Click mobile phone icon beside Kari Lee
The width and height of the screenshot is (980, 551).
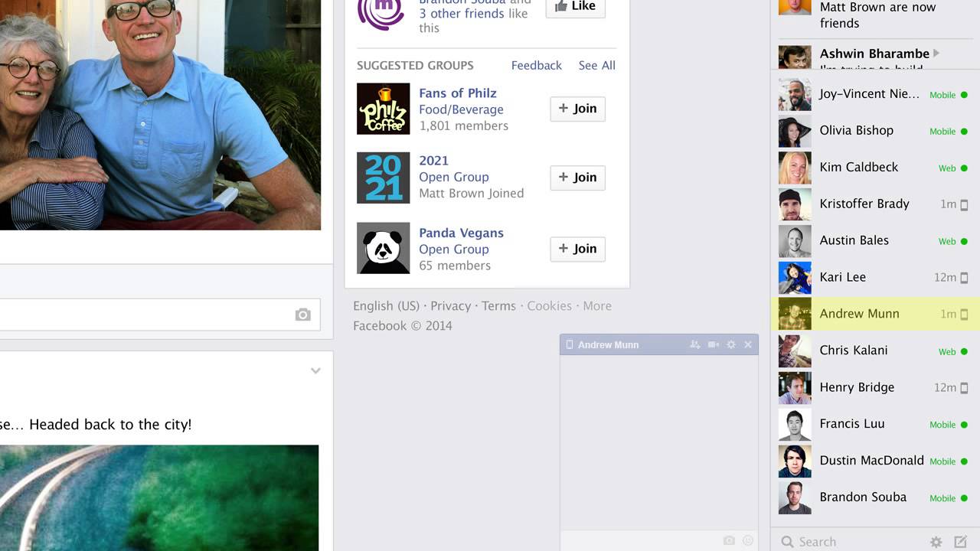(965, 278)
